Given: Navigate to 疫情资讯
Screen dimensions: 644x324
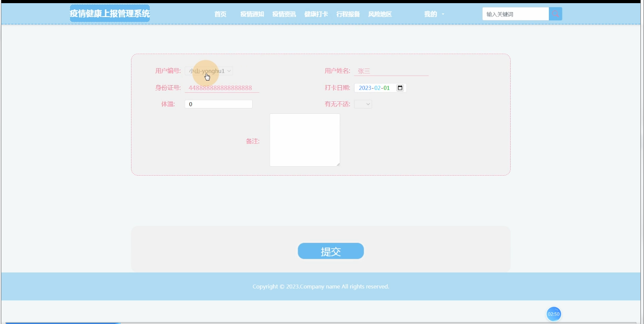Looking at the screenshot, I should pos(284,14).
